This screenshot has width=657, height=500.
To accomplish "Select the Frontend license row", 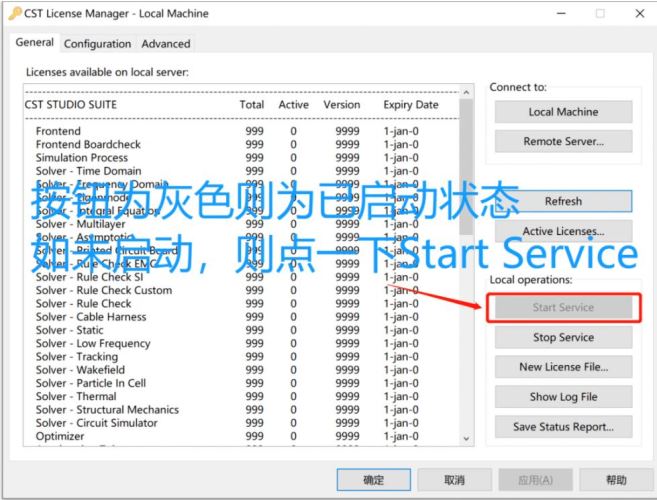I will [241, 131].
